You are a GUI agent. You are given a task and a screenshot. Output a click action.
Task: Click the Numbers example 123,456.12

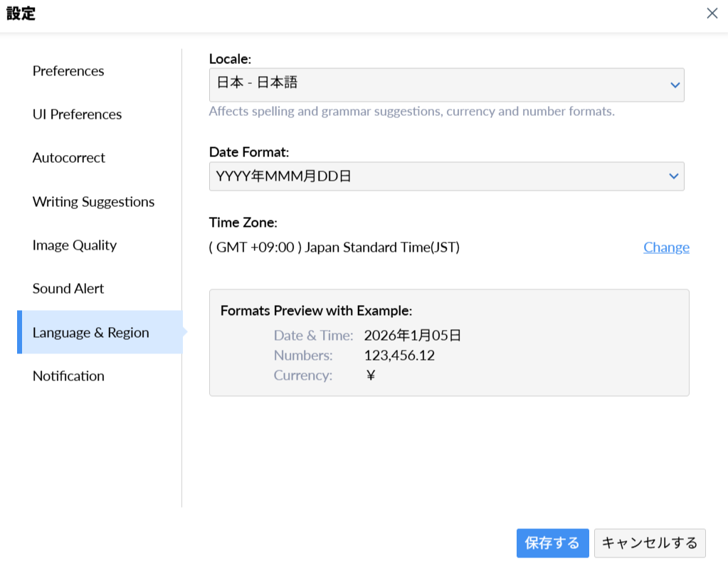(x=399, y=356)
